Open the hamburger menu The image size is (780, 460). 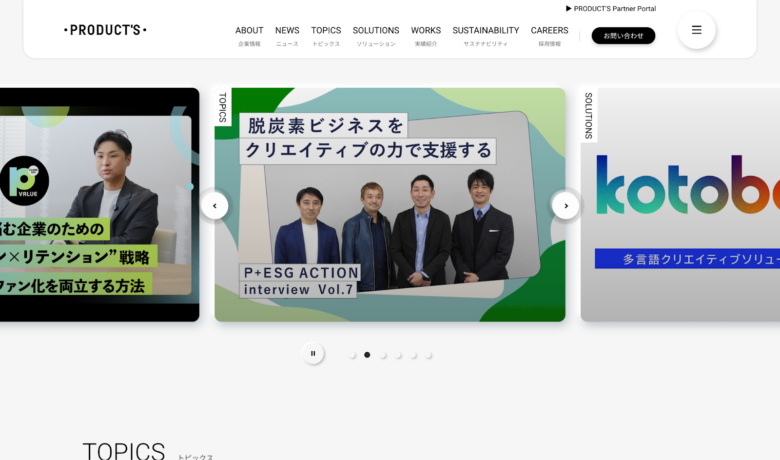696,30
